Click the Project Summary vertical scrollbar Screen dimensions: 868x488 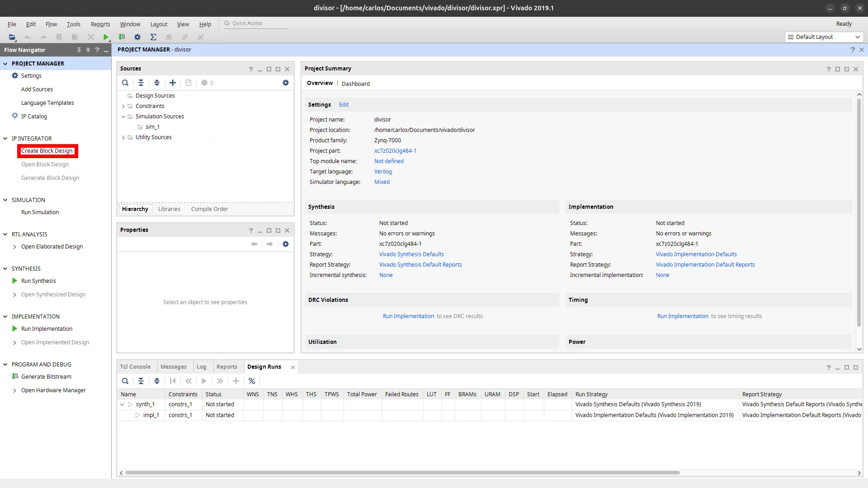pos(859,212)
